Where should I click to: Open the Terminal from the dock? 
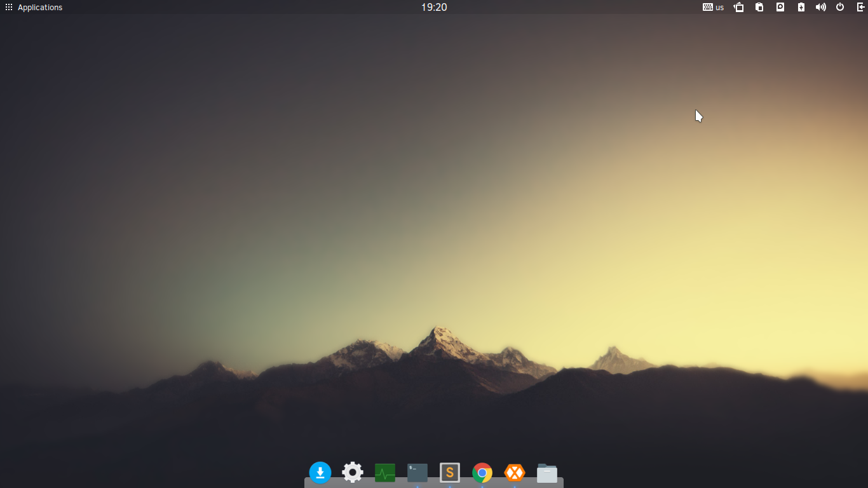click(417, 473)
